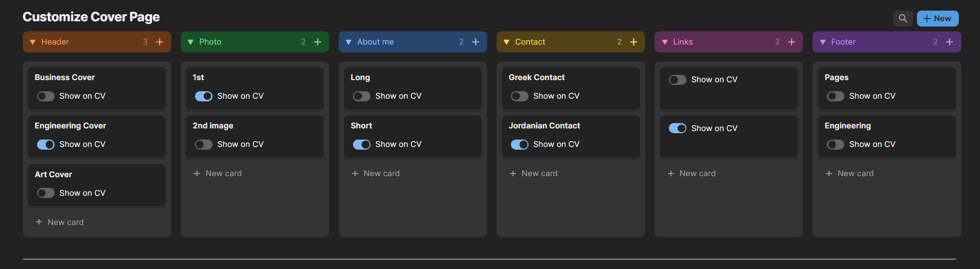The height and width of the screenshot is (269, 980).
Task: Click the Contact column yellow plus icon
Action: click(633, 42)
